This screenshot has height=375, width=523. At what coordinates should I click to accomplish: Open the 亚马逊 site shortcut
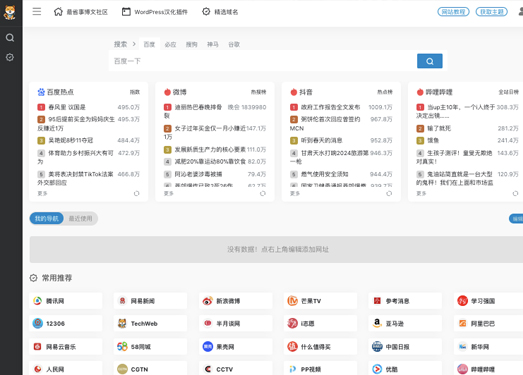[x=405, y=324]
